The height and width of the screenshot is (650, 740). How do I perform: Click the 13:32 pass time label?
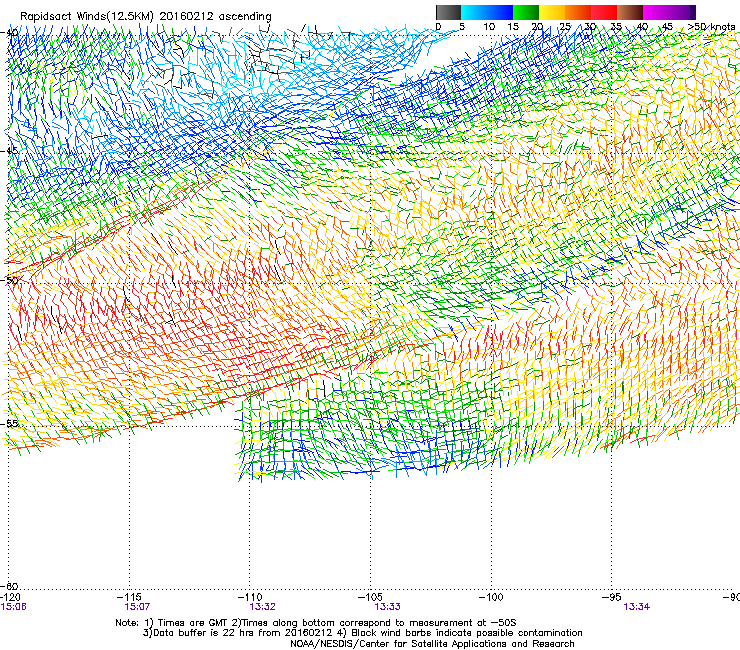pyautogui.click(x=262, y=607)
